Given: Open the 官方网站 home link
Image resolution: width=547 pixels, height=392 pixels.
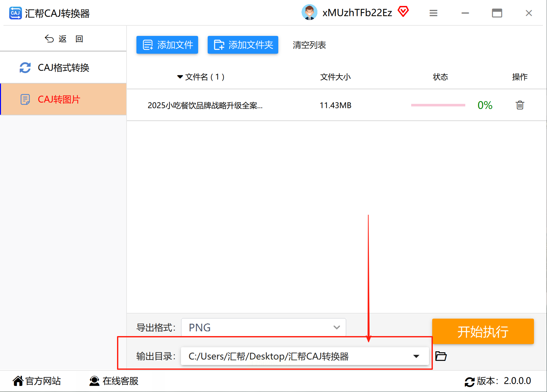Looking at the screenshot, I should (x=37, y=381).
